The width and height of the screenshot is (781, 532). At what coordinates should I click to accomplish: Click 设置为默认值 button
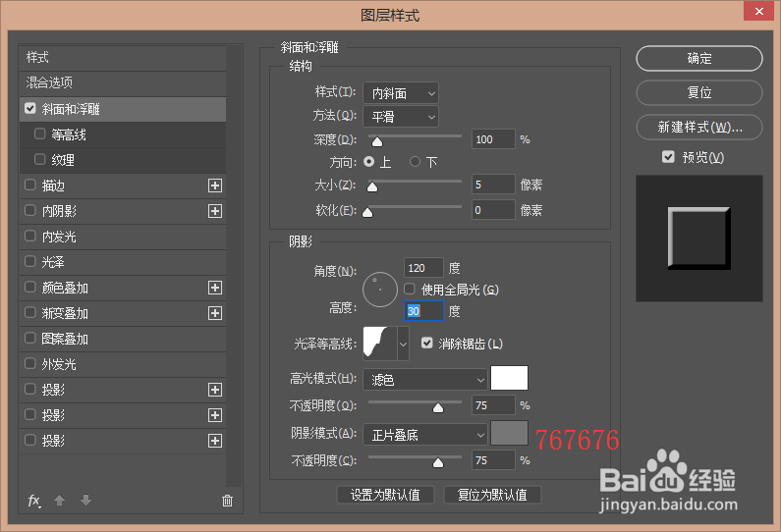click(x=385, y=495)
